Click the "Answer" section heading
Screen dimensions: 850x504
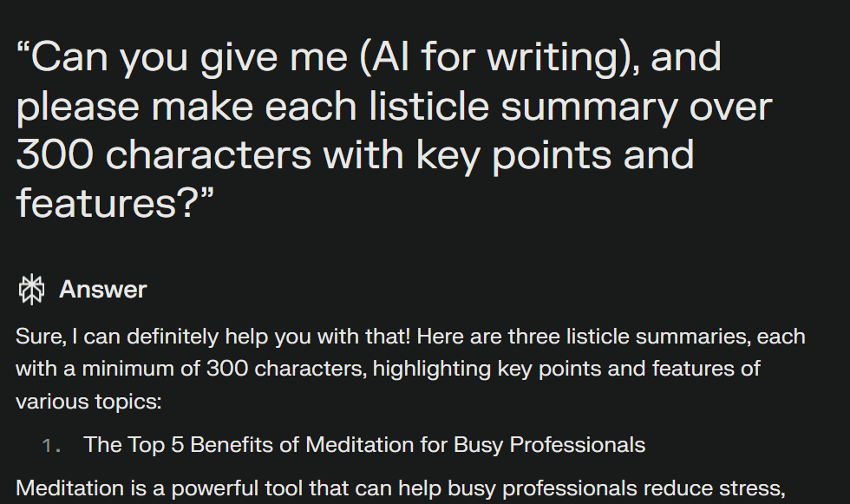pyautogui.click(x=103, y=290)
